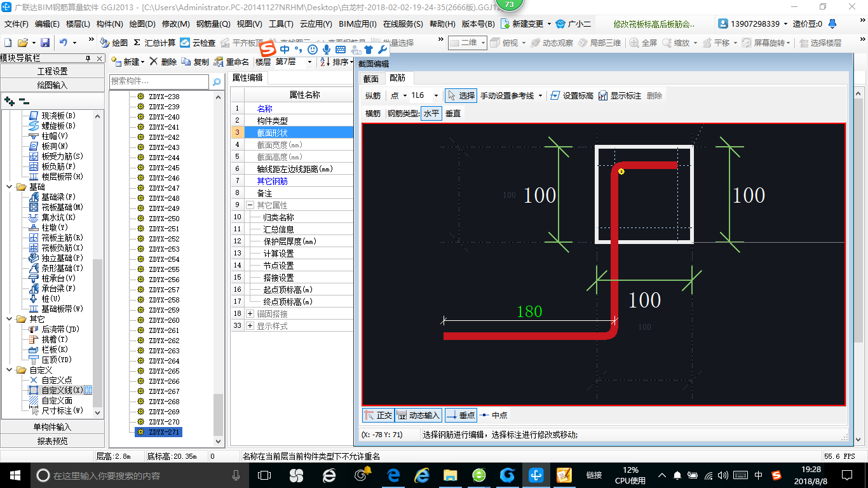Toggle the 选择 select tool

tap(461, 95)
